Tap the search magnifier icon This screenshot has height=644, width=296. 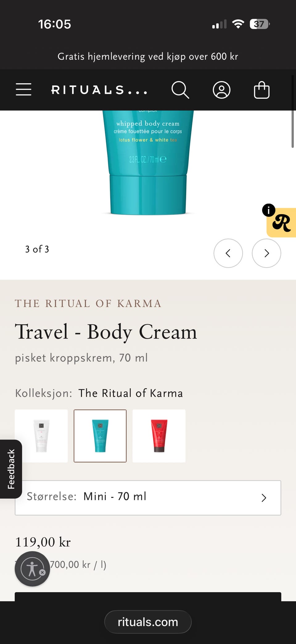click(180, 90)
